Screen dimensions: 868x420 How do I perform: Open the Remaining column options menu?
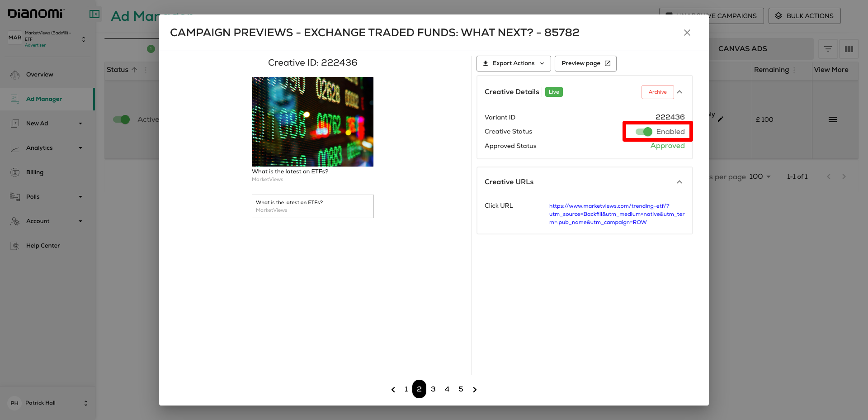[x=794, y=70]
